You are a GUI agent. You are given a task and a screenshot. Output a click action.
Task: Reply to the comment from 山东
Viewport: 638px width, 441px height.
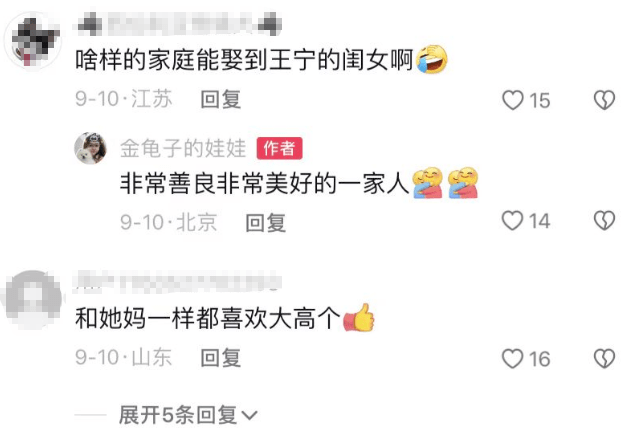coord(221,358)
